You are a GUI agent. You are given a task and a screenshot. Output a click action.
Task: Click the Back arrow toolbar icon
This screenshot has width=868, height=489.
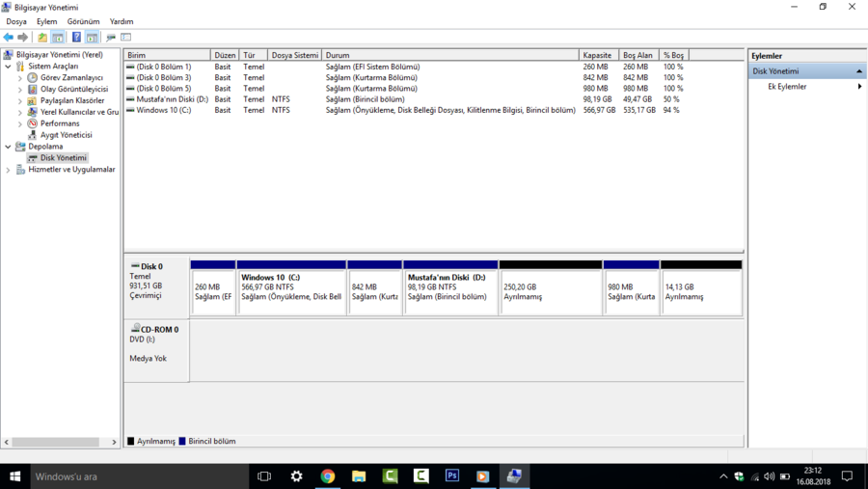(x=9, y=37)
